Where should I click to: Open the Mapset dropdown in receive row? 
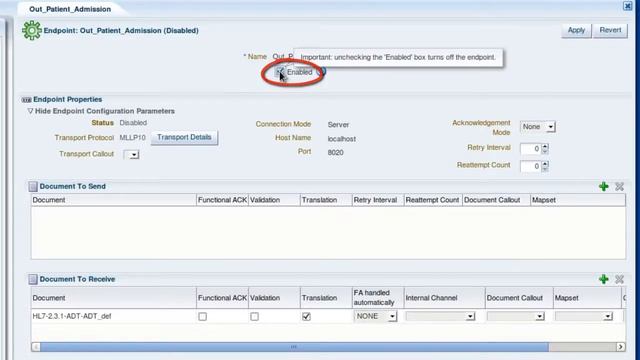click(584, 316)
